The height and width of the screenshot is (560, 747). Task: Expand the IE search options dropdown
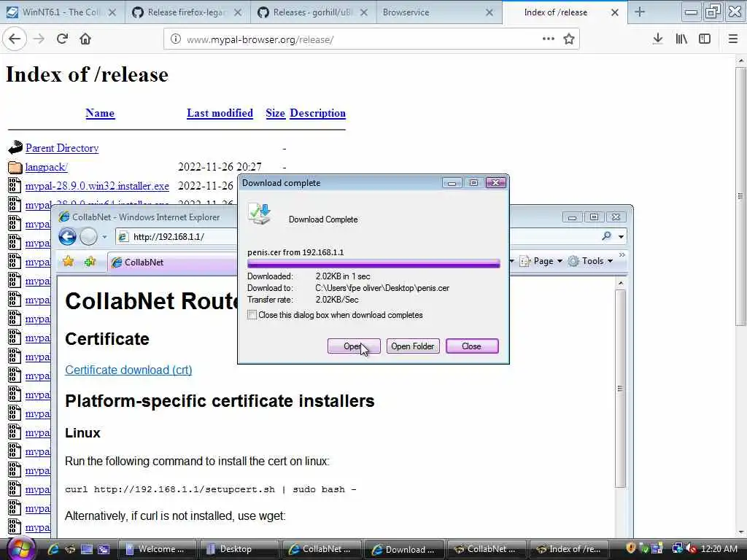tap(621, 237)
